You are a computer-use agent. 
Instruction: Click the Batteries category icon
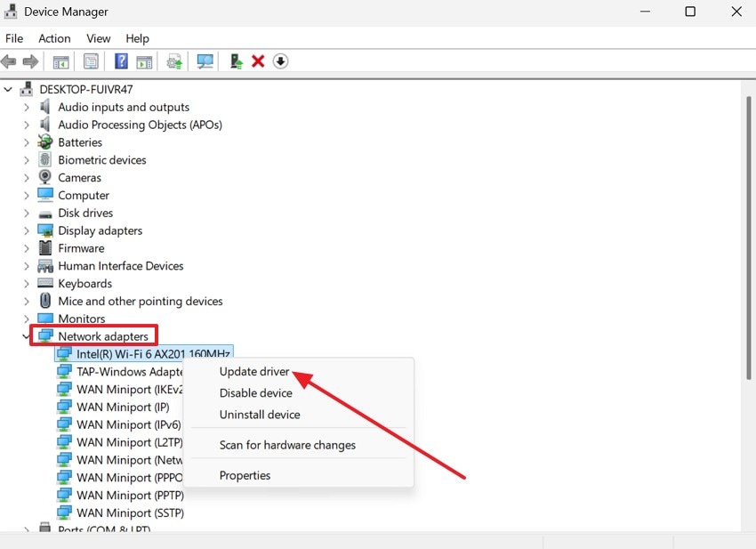pyautogui.click(x=44, y=141)
